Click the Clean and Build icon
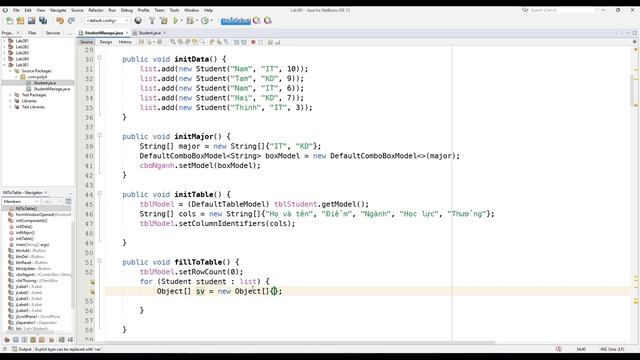Image resolution: width=640 pixels, height=360 pixels. click(164, 20)
